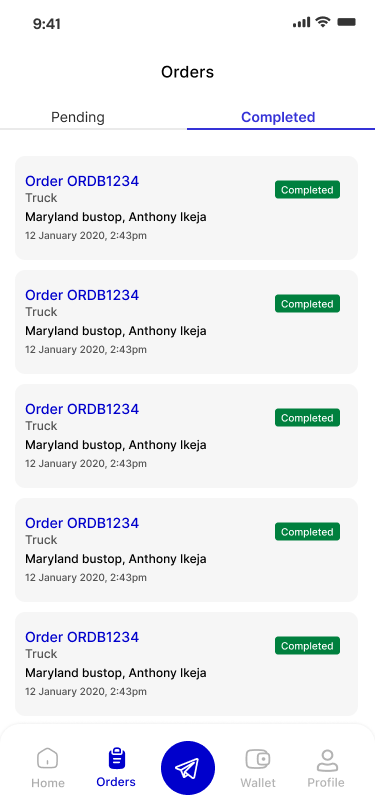Tap the cellular signal bars icon
Screen dimensions: 375x812
(x=301, y=22)
